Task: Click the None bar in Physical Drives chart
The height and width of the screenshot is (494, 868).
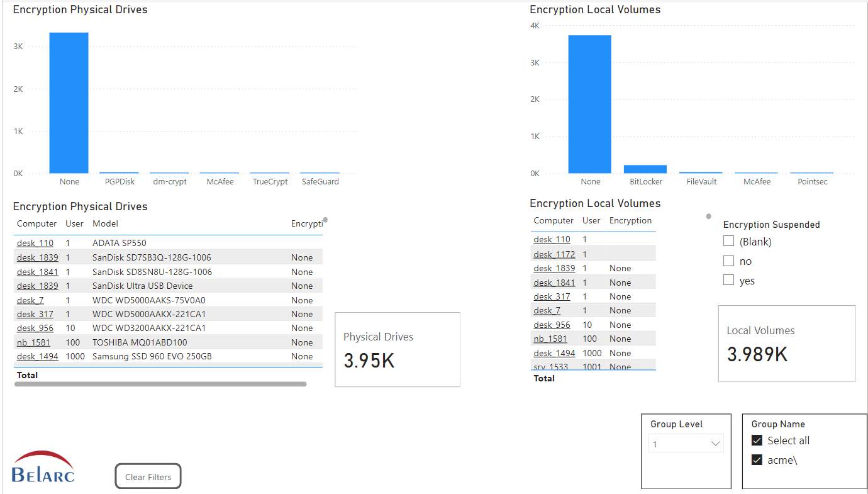Action: [x=69, y=103]
